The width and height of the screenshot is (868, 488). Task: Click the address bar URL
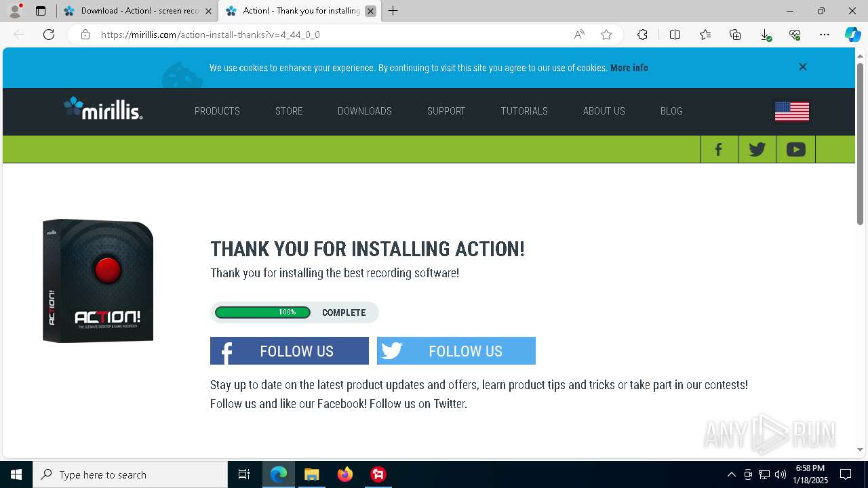click(x=210, y=35)
